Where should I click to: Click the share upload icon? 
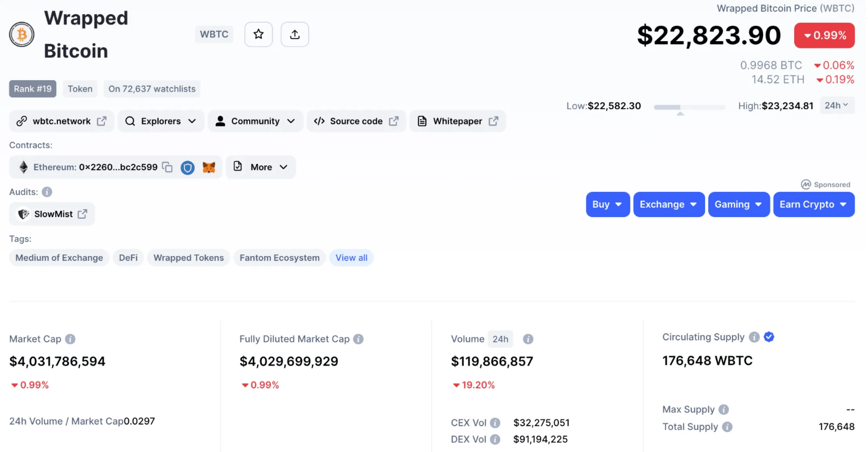point(295,35)
